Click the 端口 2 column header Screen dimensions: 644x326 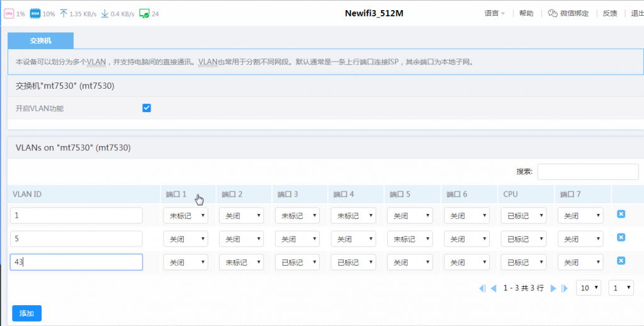pos(244,194)
